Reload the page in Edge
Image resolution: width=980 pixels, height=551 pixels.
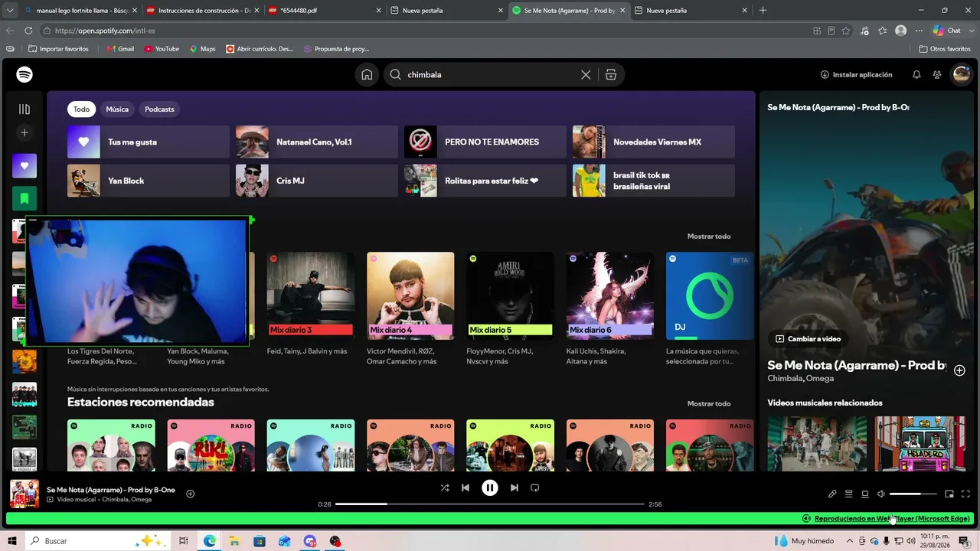pyautogui.click(x=28, y=31)
